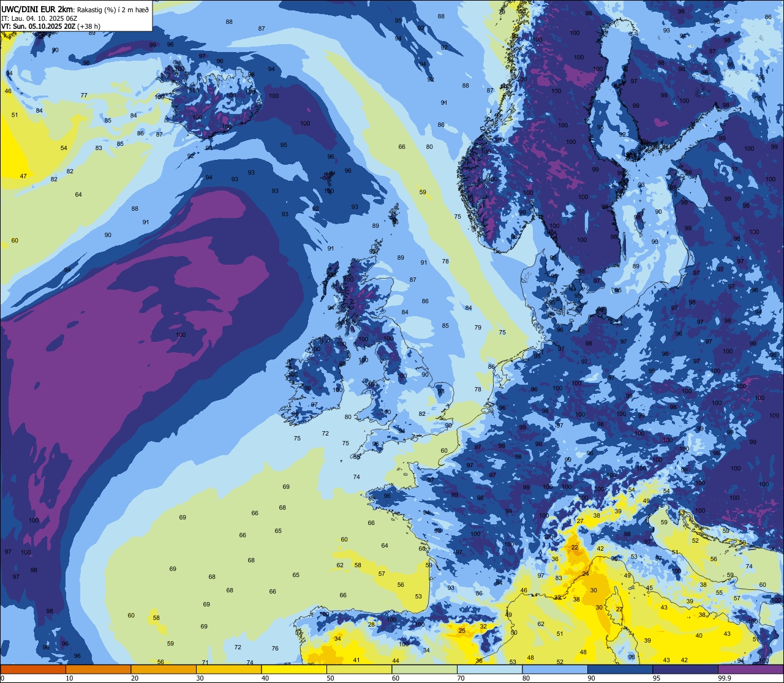This screenshot has height=683, width=784.
Task: Click the map humidity value "25"
Action: pyautogui.click(x=462, y=630)
